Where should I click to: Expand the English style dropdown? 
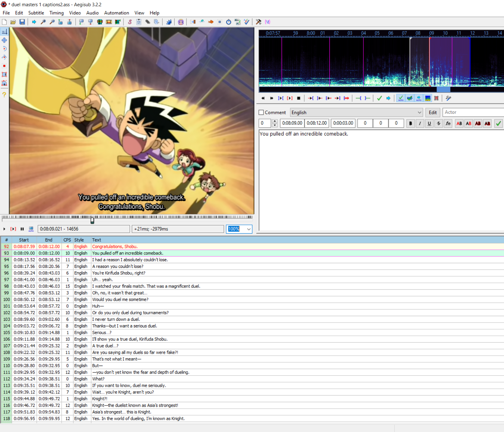point(419,112)
